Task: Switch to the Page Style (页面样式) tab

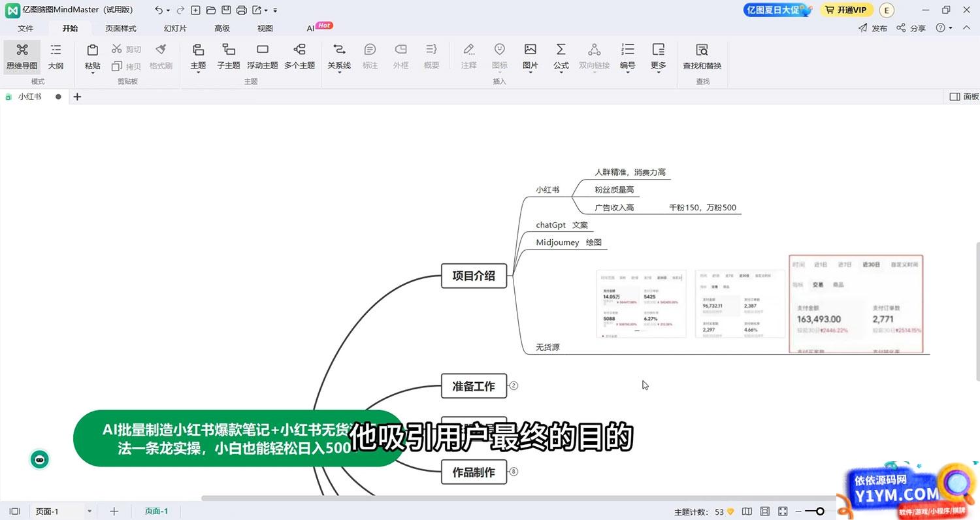Action: pyautogui.click(x=121, y=28)
